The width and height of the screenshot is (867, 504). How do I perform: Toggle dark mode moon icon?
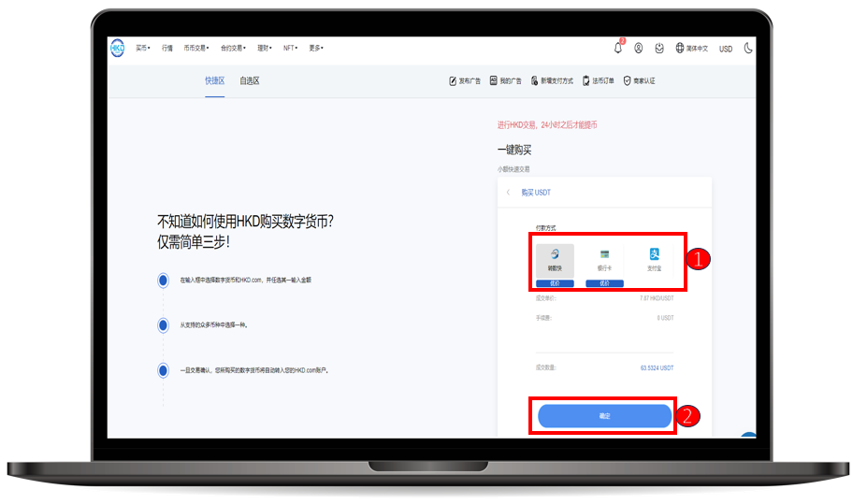coord(748,48)
